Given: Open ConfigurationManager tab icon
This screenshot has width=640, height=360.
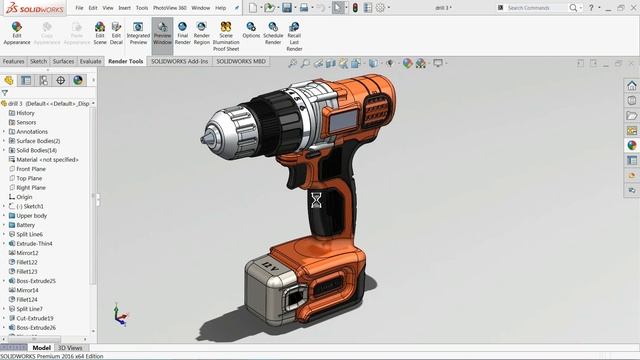Looking at the screenshot, I should 43,80.
